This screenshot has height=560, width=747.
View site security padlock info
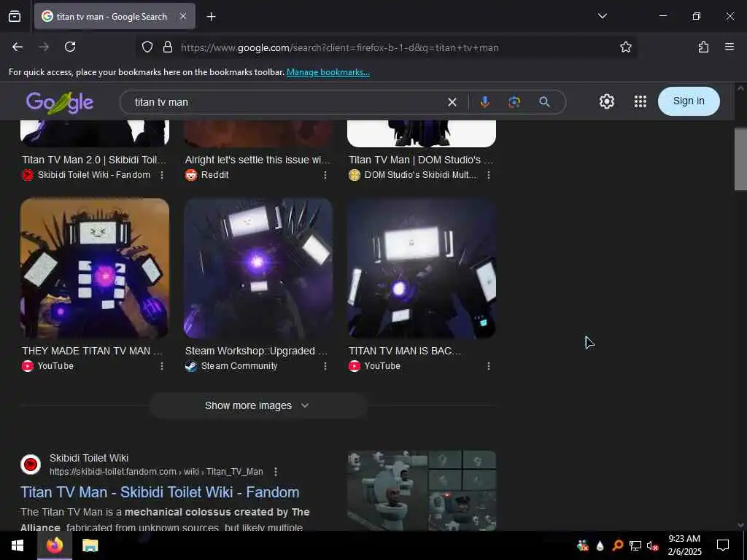167,47
